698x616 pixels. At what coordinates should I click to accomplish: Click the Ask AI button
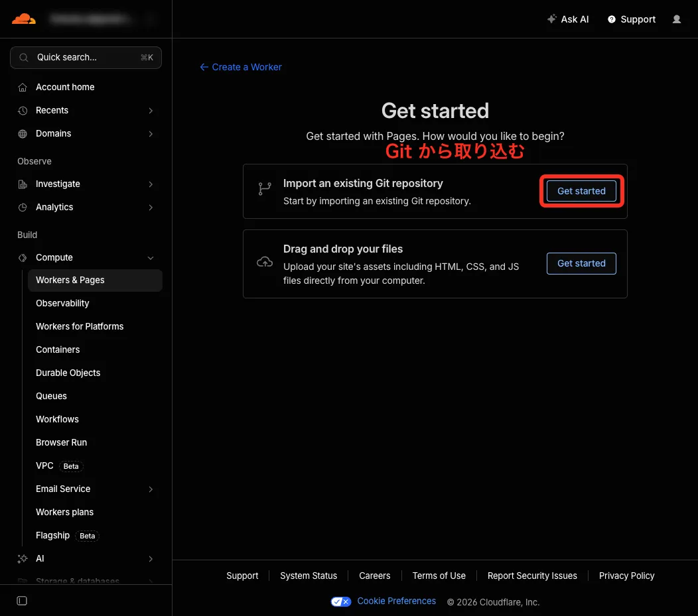pyautogui.click(x=567, y=19)
